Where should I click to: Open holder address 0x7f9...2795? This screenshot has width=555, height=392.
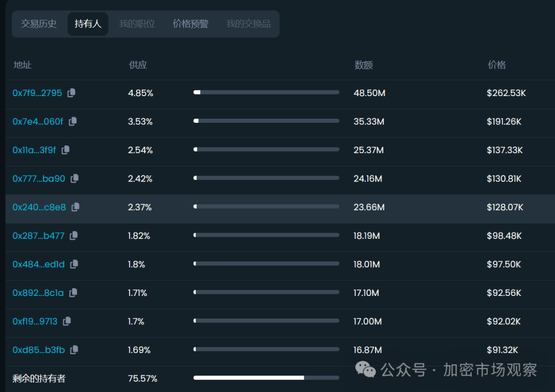(x=37, y=93)
